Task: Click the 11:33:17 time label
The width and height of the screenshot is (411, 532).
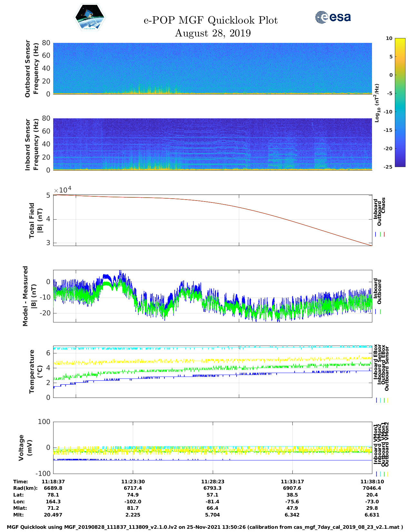Action: (292, 481)
